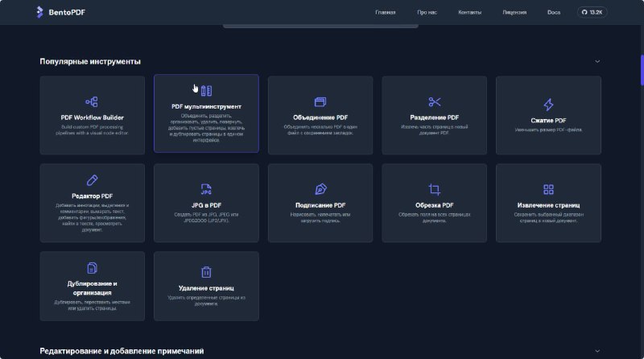The image size is (644, 359).
Task: Click the trash icon for Удаление страниц
Action: point(206,272)
